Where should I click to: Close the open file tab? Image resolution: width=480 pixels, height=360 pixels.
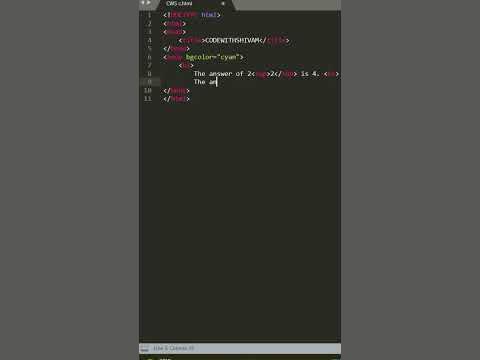click(223, 4)
